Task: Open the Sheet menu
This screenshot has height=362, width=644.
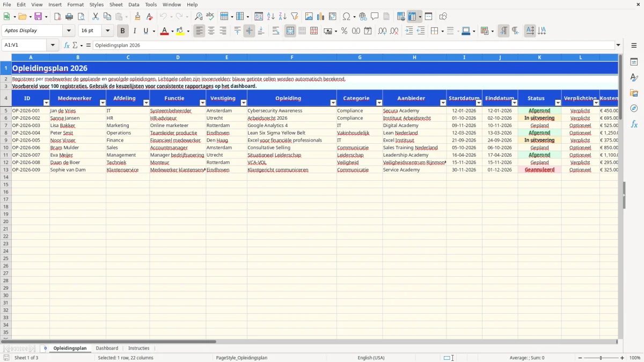Action: click(x=116, y=4)
